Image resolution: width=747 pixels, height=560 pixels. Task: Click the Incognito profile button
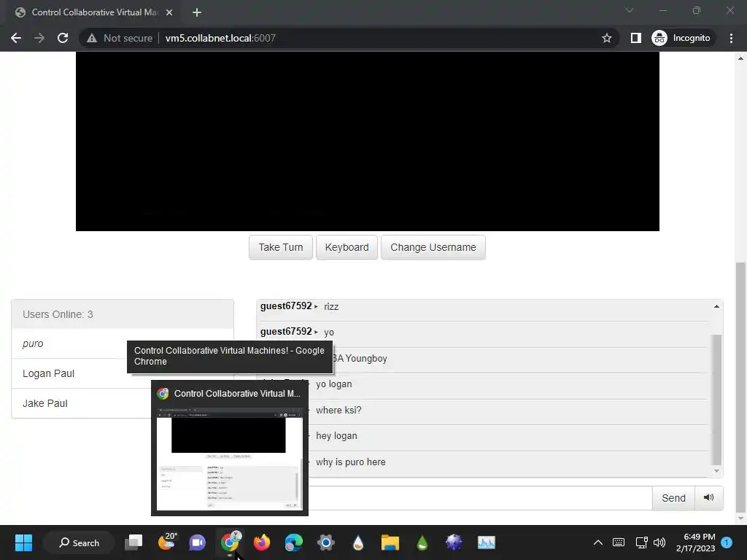(681, 38)
